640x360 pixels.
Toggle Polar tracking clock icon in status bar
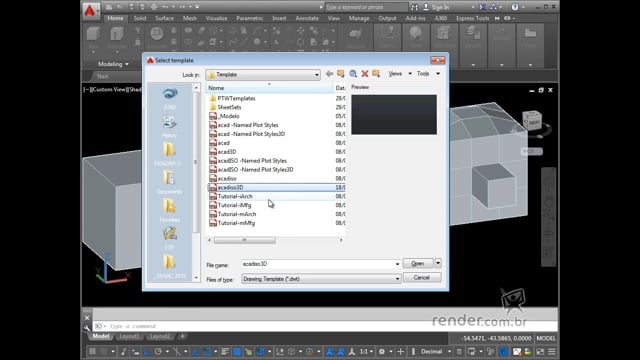click(158, 351)
